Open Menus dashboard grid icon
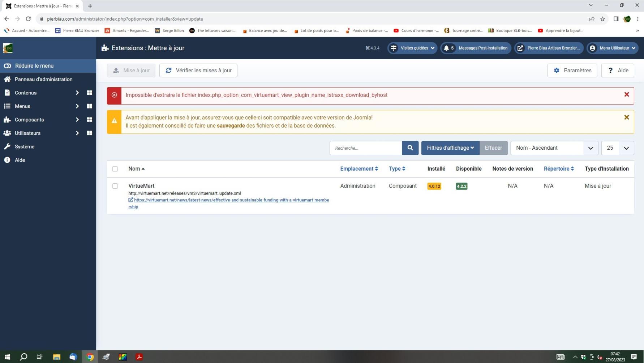644x363 pixels. (89, 106)
